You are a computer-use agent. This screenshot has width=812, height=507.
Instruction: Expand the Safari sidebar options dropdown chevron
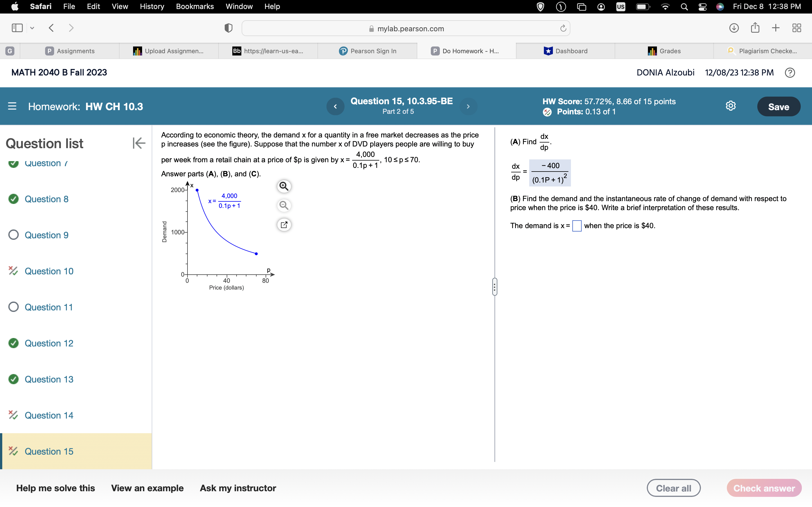click(x=32, y=28)
